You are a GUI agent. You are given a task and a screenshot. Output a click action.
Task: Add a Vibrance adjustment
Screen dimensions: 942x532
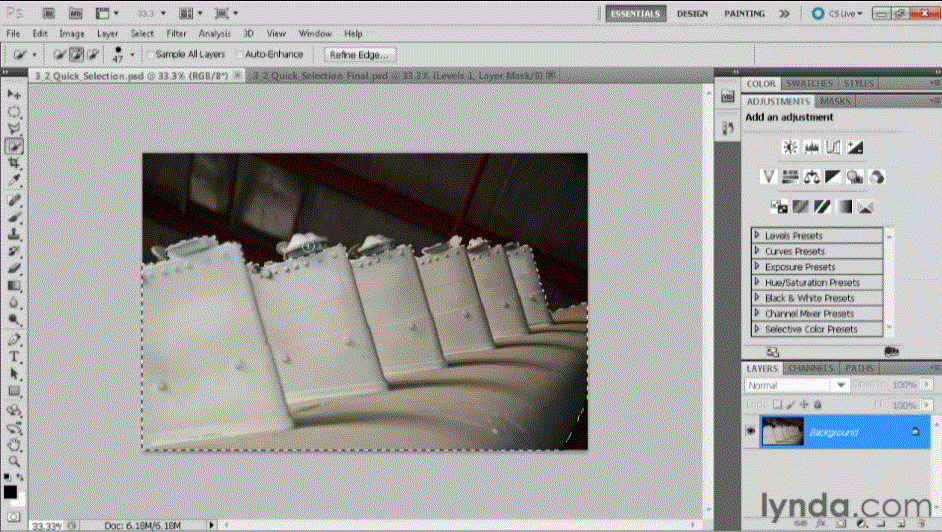coord(768,177)
